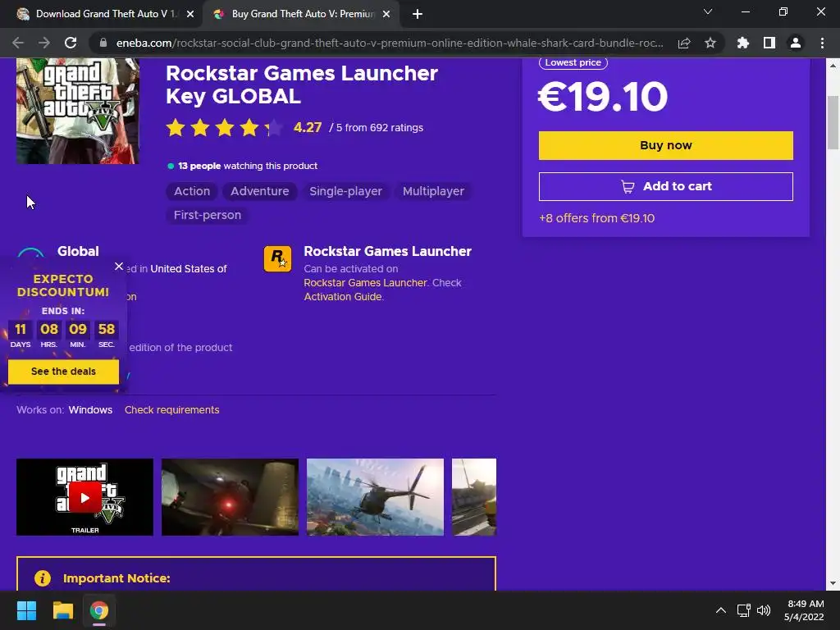This screenshot has height=630, width=840.
Task: Open the Activation Guide link
Action: pos(343,297)
